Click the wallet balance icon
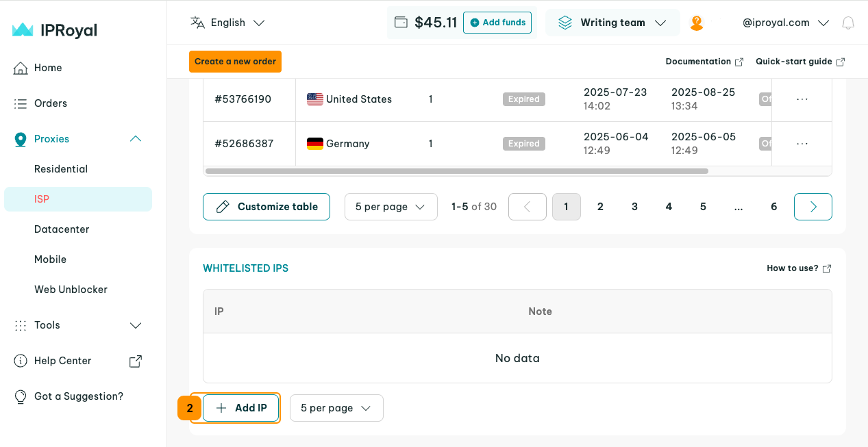868x447 pixels. [x=401, y=23]
